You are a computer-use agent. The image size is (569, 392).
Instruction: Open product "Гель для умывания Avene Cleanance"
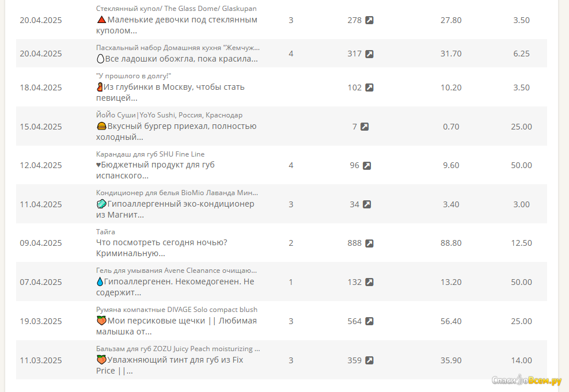(x=176, y=271)
